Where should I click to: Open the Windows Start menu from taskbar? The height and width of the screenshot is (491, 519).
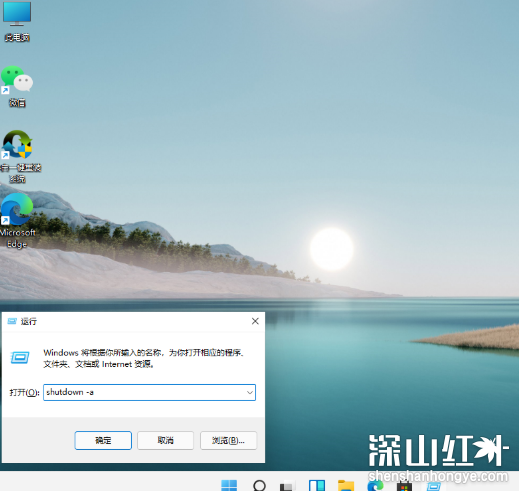pos(229,485)
